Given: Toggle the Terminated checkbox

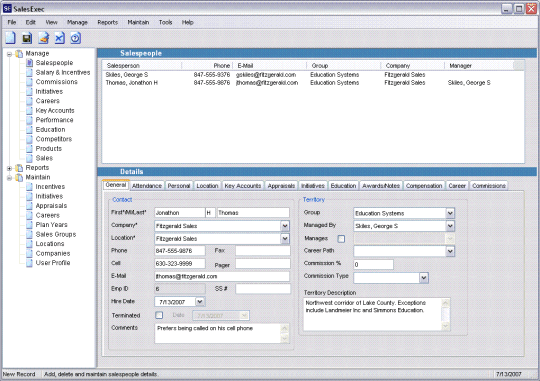Looking at the screenshot, I should point(159,315).
